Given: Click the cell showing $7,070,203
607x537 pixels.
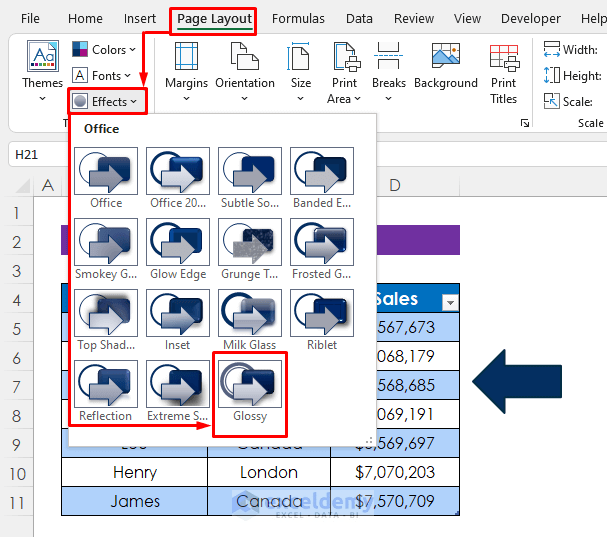Looking at the screenshot, I should click(x=395, y=472).
